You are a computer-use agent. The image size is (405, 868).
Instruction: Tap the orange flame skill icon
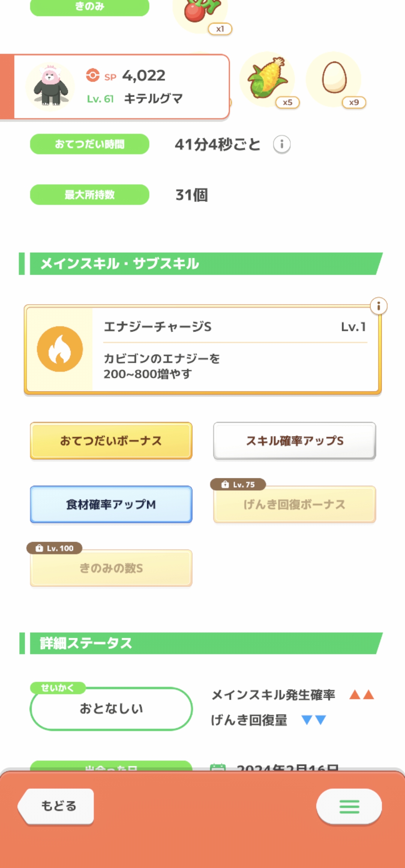pos(60,349)
